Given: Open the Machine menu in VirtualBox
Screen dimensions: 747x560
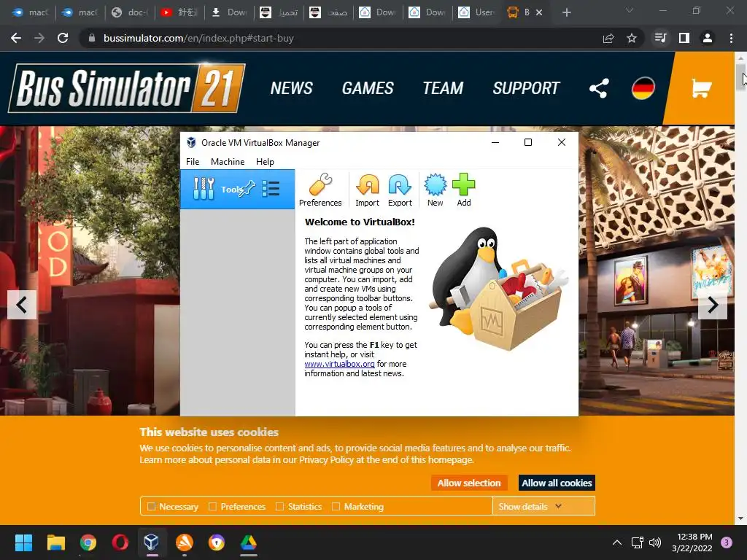Looking at the screenshot, I should (228, 161).
